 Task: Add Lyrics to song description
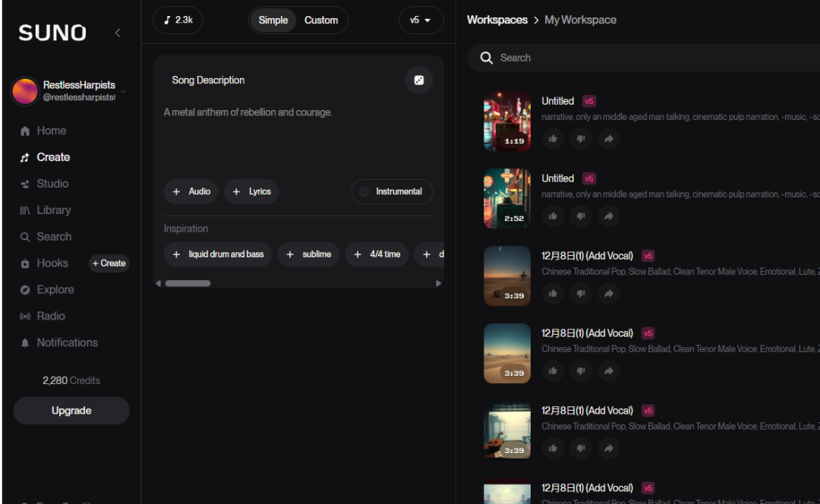tap(251, 191)
